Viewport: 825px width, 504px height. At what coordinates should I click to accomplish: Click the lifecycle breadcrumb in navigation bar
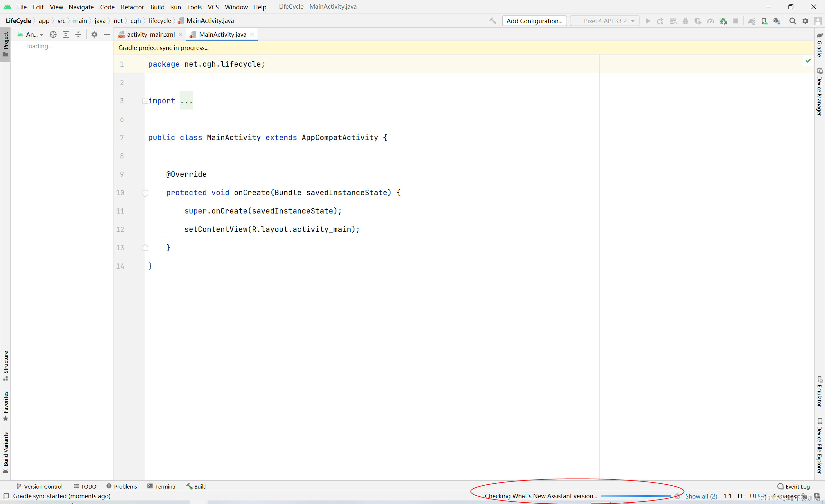tap(160, 21)
